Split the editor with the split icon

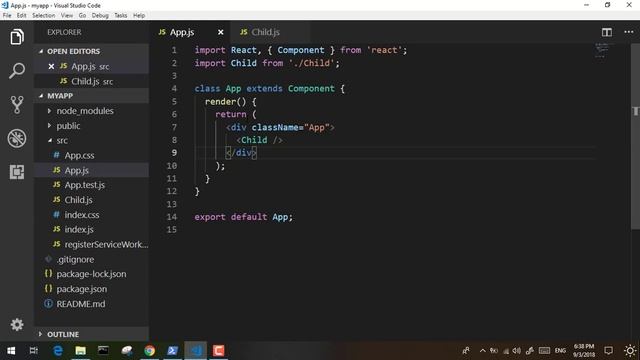click(x=607, y=32)
